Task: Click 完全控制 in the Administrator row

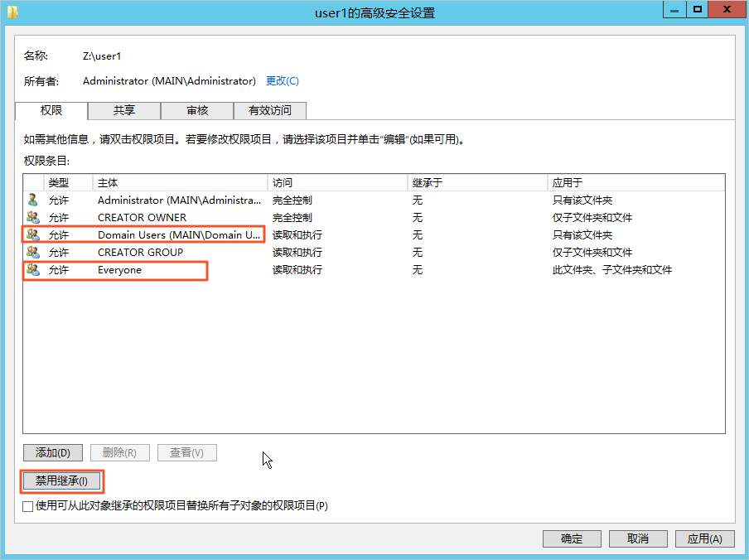Action: pos(292,200)
